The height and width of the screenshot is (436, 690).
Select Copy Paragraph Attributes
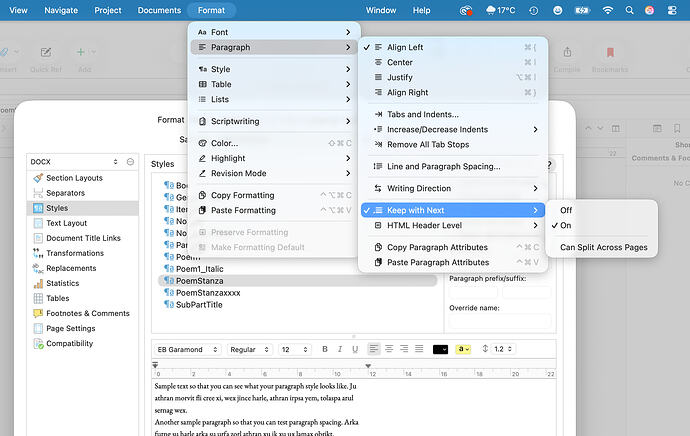(453, 247)
